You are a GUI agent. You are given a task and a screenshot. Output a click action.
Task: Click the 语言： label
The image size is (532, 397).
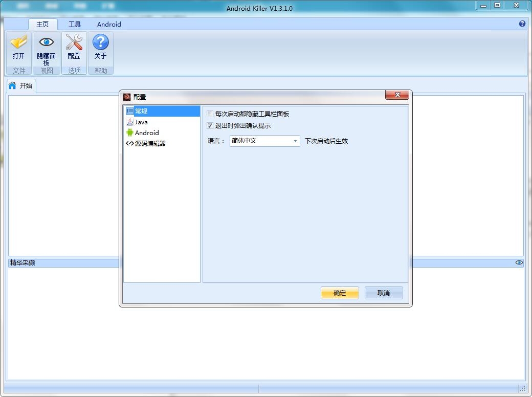click(x=216, y=141)
